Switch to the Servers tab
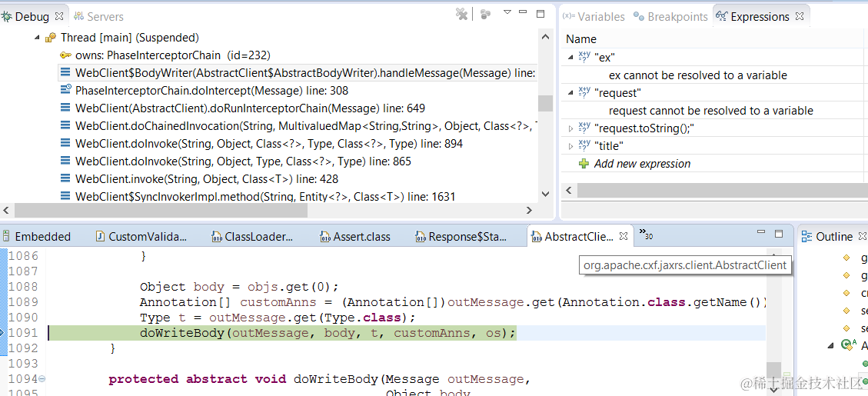 pos(98,17)
